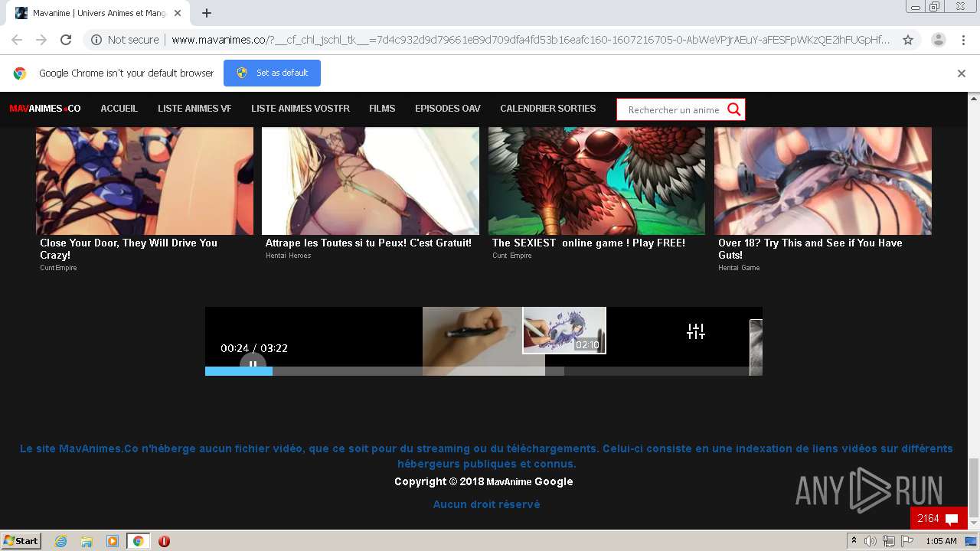Click Set as default button
This screenshot has height=551, width=980.
tap(272, 73)
